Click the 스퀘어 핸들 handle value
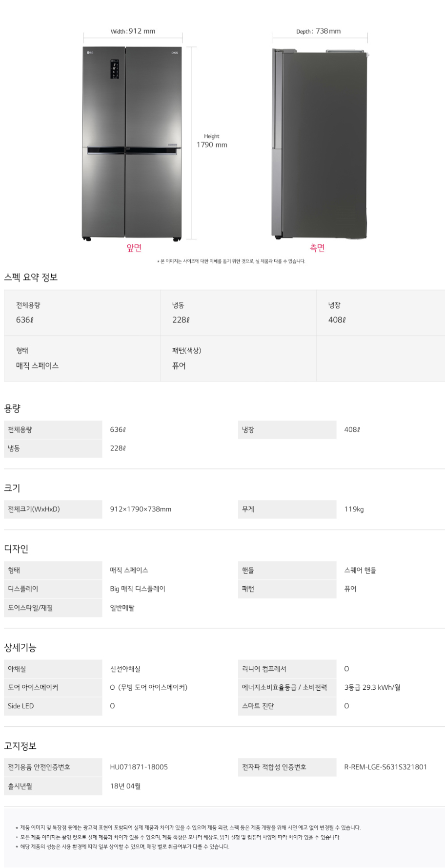This screenshot has height=868, width=445. click(x=360, y=570)
